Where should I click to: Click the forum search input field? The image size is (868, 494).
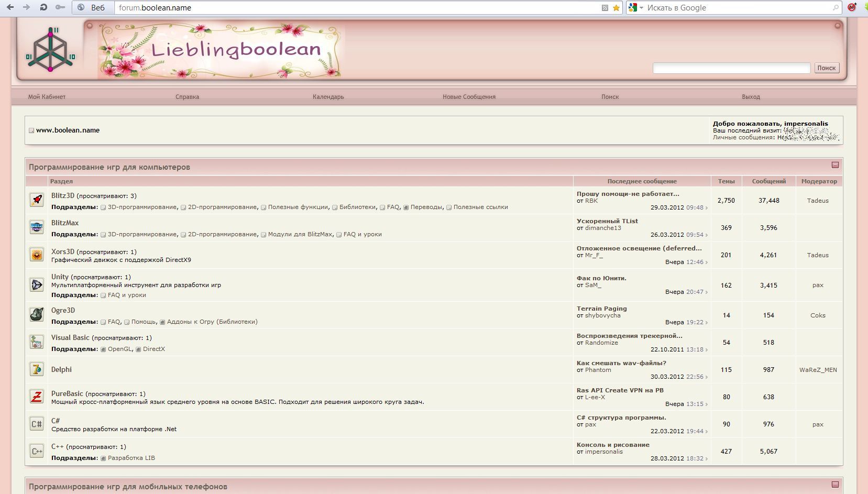pyautogui.click(x=731, y=68)
